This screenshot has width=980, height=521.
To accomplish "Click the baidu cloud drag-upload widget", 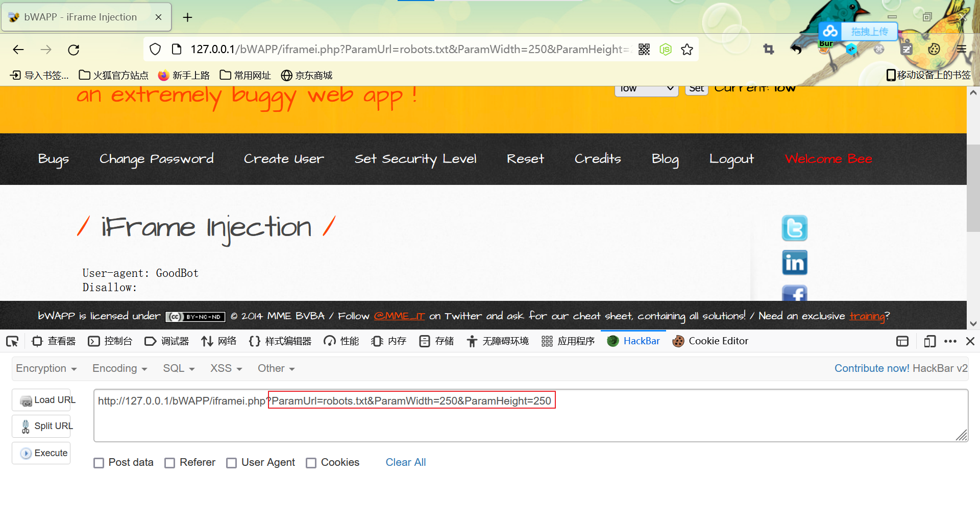I will (859, 32).
